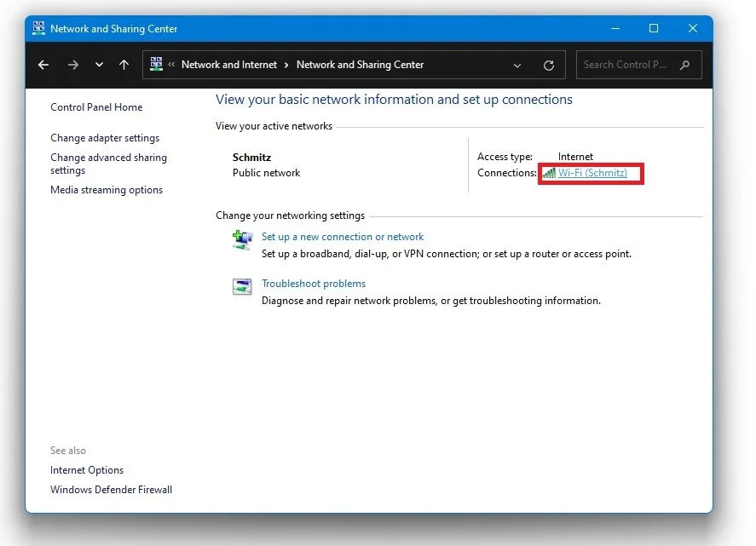This screenshot has width=756, height=546.
Task: Click the Control Panel icon in the address bar
Action: coord(155,64)
